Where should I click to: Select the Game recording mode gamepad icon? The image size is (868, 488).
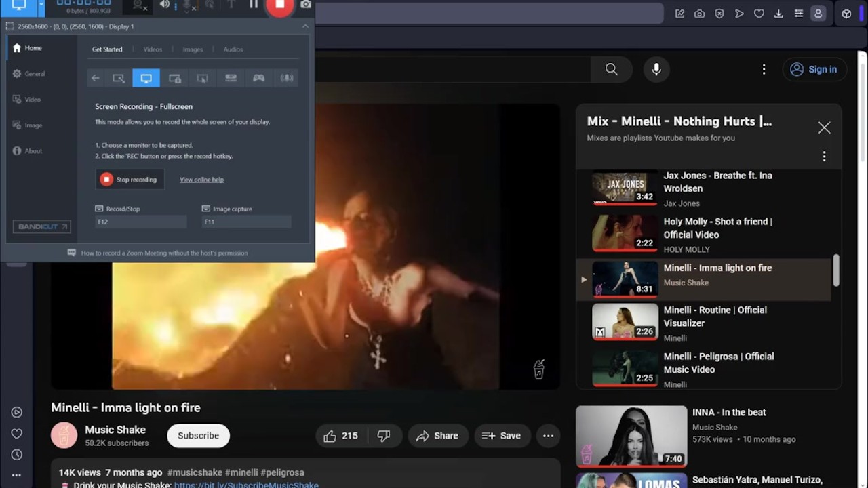[x=258, y=78]
